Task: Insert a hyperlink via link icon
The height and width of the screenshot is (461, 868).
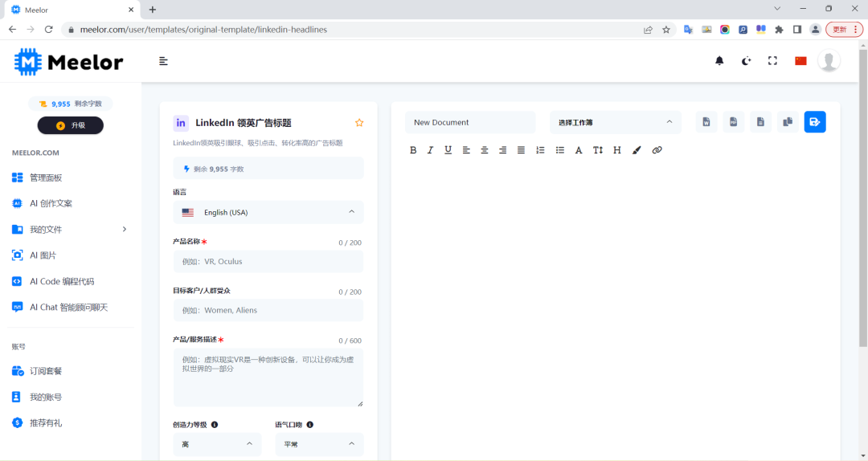Action: click(657, 150)
